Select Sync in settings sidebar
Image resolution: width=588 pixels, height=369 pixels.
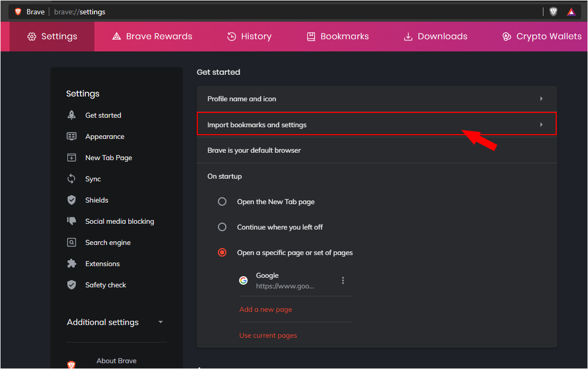tap(93, 179)
